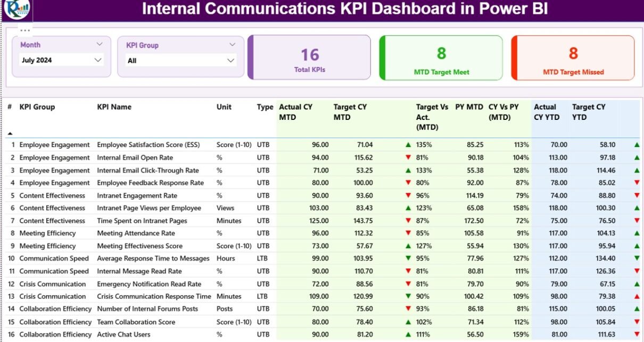The width and height of the screenshot is (644, 342).
Task: Click the Total KPIs card
Action: click(309, 58)
